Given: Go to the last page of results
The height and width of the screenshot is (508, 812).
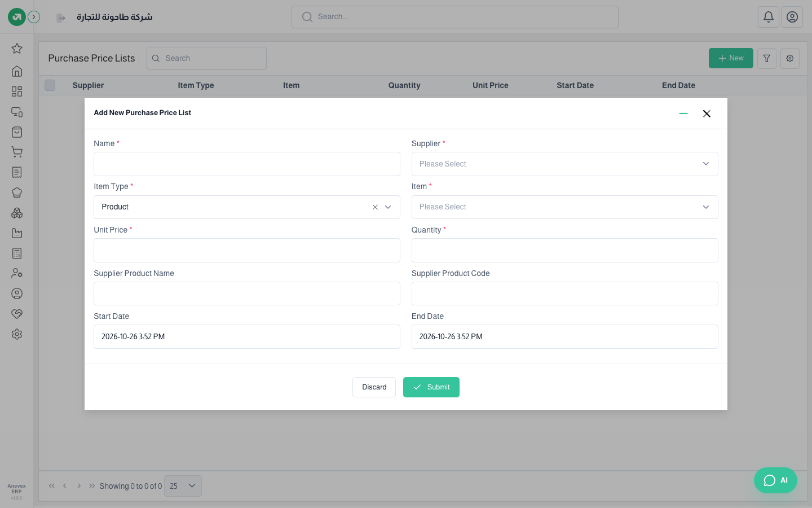Looking at the screenshot, I should click(92, 486).
